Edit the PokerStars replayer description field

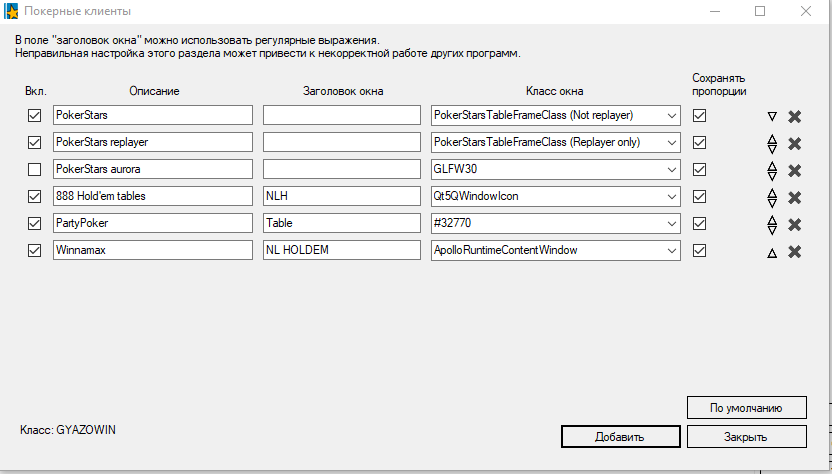click(153, 142)
